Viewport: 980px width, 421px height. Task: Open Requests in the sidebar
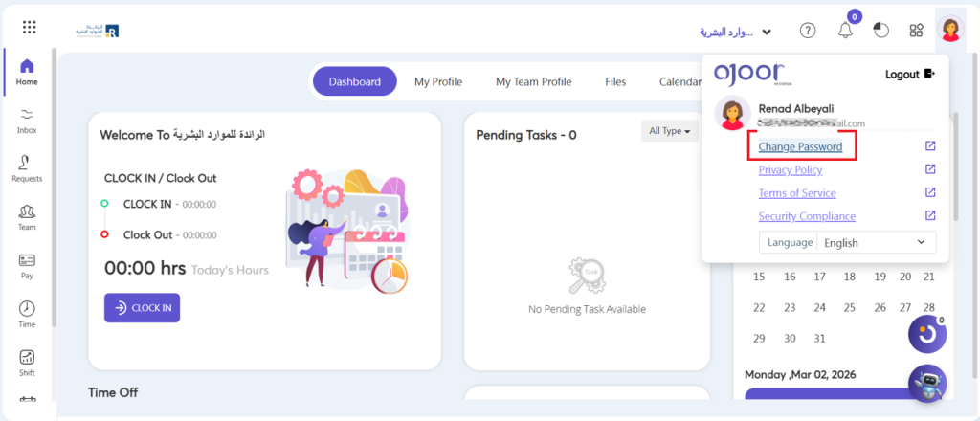pyautogui.click(x=27, y=168)
